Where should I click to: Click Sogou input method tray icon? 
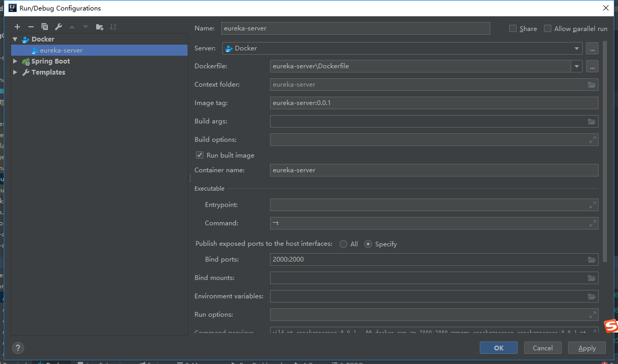tap(611, 326)
